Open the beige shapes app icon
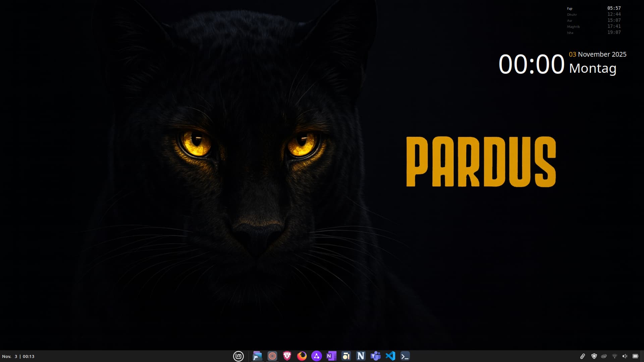Viewport: 644px width, 362px height. (346, 356)
